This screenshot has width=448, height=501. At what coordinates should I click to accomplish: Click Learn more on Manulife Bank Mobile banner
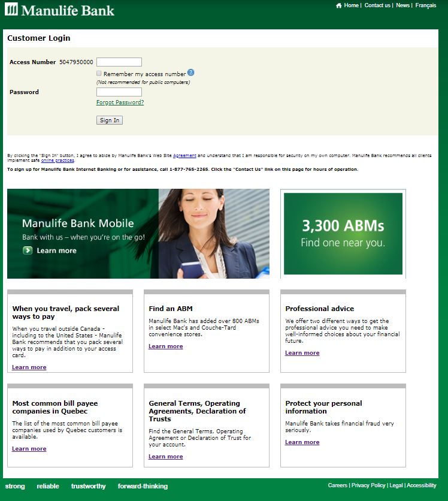tap(56, 251)
